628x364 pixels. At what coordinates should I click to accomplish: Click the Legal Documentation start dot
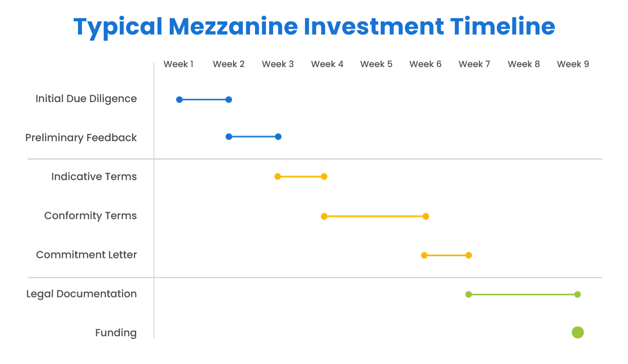[x=469, y=294]
